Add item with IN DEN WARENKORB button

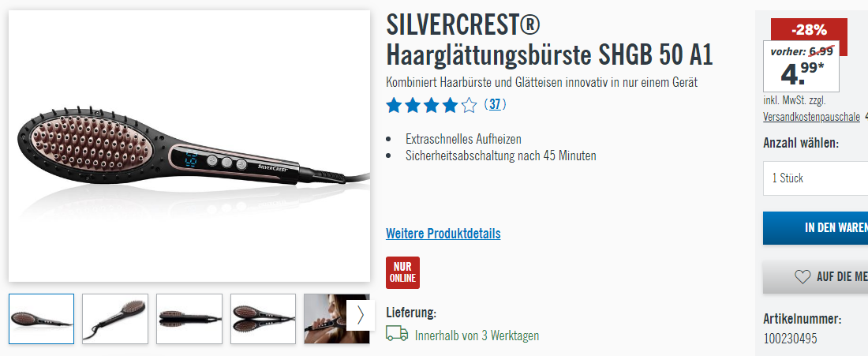(815, 228)
